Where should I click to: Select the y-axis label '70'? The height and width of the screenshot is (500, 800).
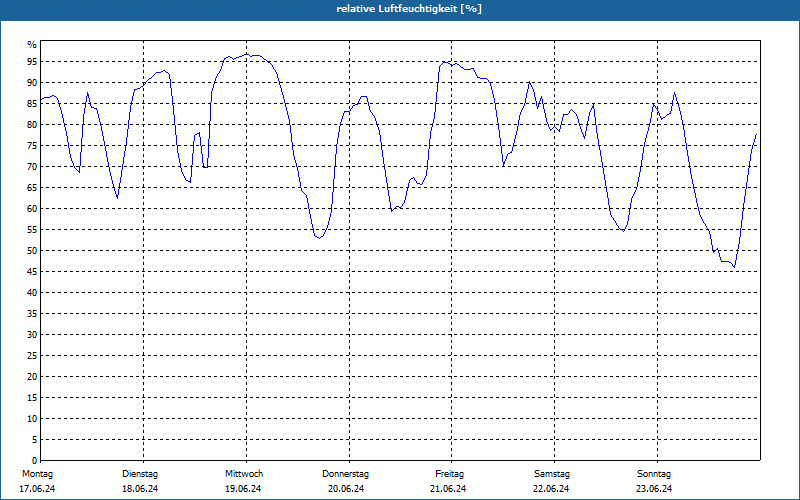(32, 167)
